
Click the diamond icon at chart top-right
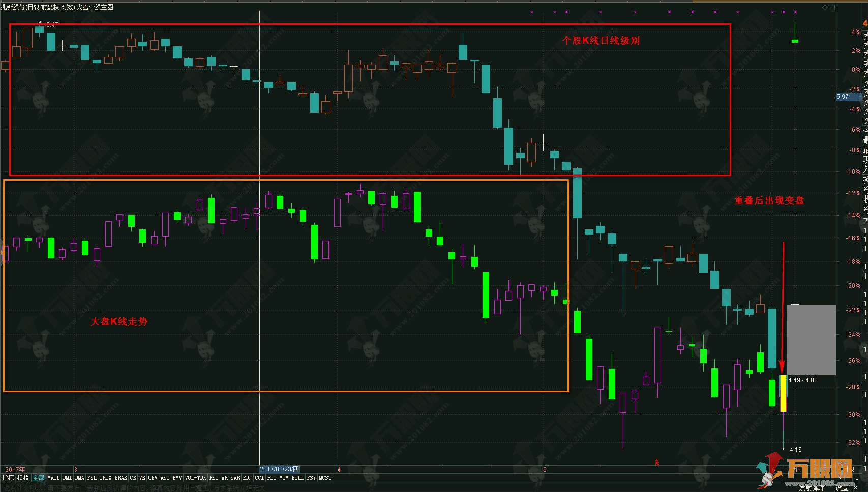click(825, 7)
